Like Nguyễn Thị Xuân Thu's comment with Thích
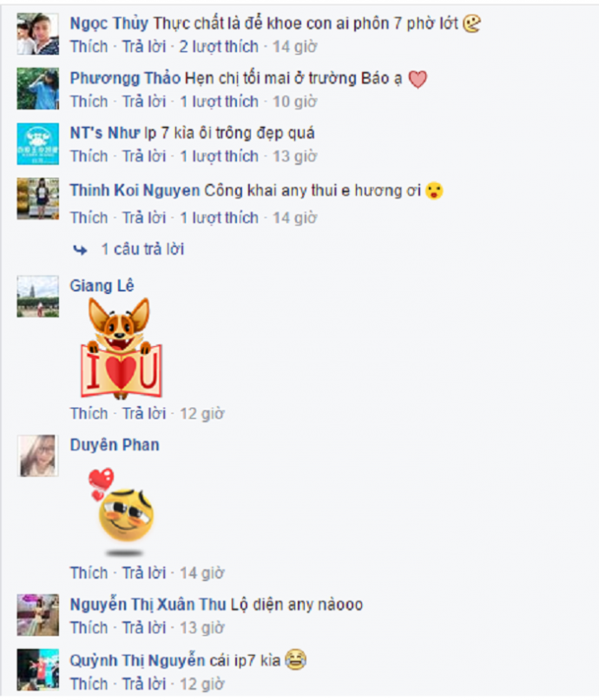The height and width of the screenshot is (700, 599). pyautogui.click(x=89, y=628)
